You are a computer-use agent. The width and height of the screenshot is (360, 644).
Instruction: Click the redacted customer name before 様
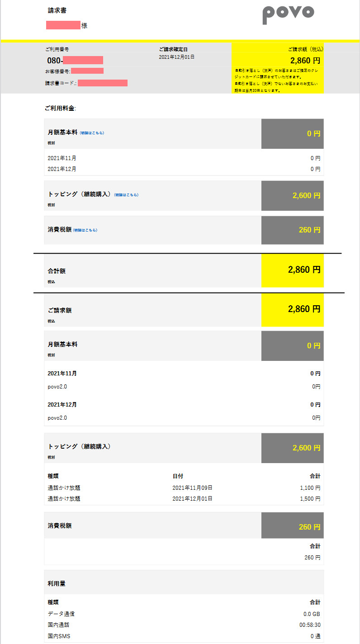[63, 25]
